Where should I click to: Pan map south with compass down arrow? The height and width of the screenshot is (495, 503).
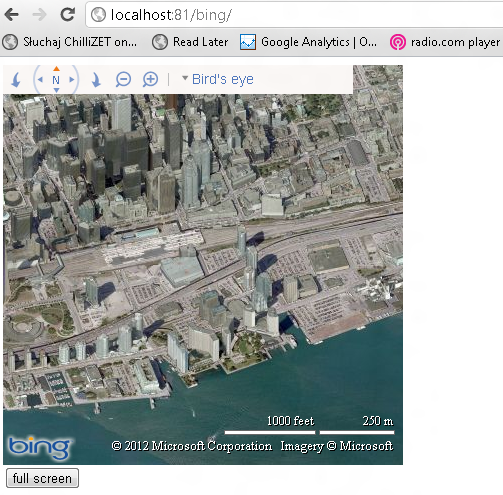[56, 90]
